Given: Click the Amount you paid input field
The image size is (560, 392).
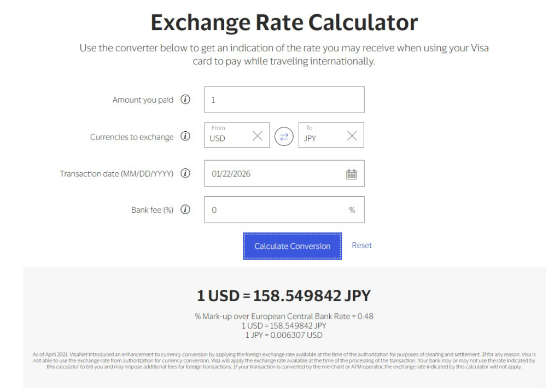Looking at the screenshot, I should (284, 100).
